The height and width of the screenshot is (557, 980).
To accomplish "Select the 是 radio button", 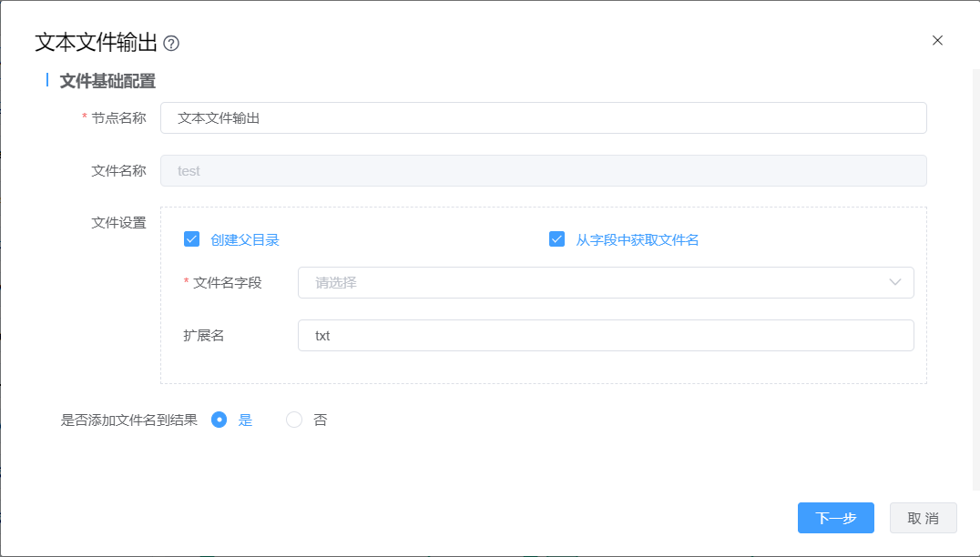I will [x=219, y=420].
